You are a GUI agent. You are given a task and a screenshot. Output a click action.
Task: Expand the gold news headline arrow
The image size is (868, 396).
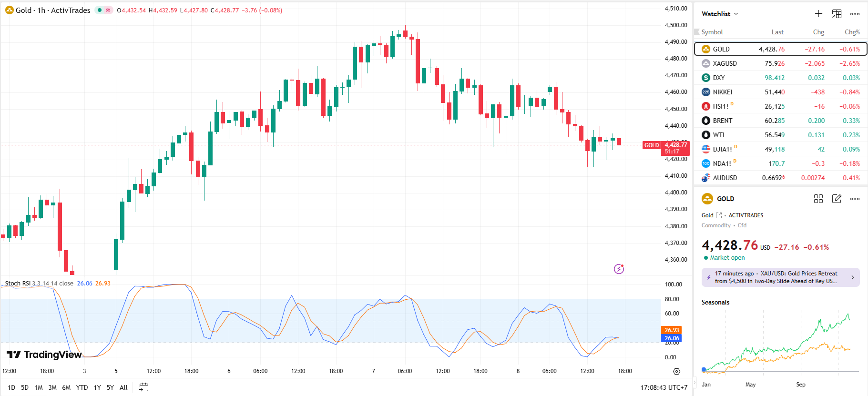point(852,277)
